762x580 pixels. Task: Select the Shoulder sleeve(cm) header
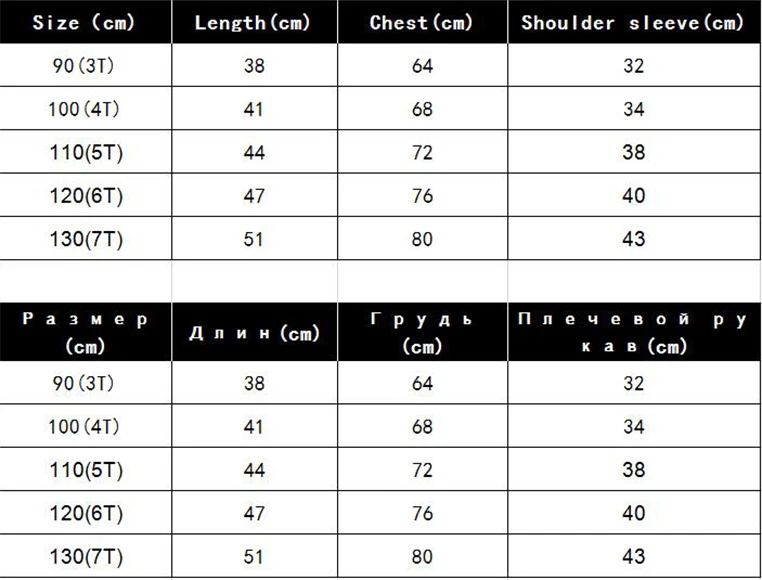[x=634, y=22]
